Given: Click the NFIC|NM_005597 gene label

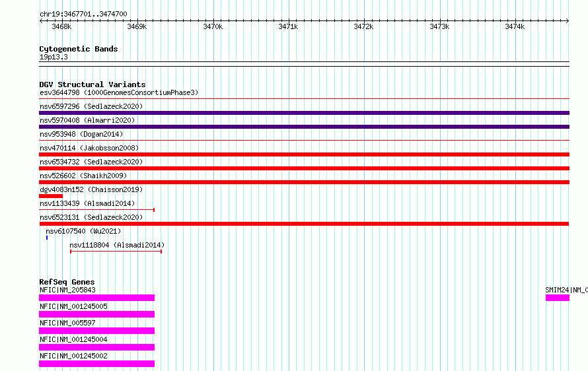Looking at the screenshot, I should click(x=67, y=323).
